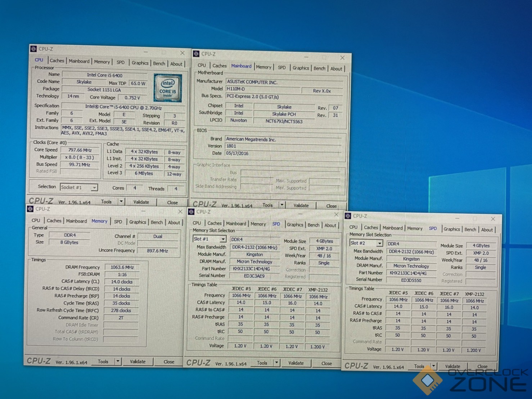The height and width of the screenshot is (399, 532).
Task: Open the Socket #1 selection dropdown
Action: [94, 188]
